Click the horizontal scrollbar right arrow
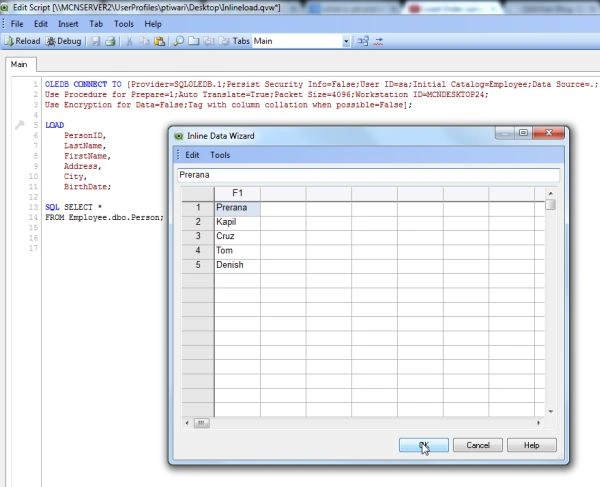Viewport: 600px width, 487px height. [538, 423]
